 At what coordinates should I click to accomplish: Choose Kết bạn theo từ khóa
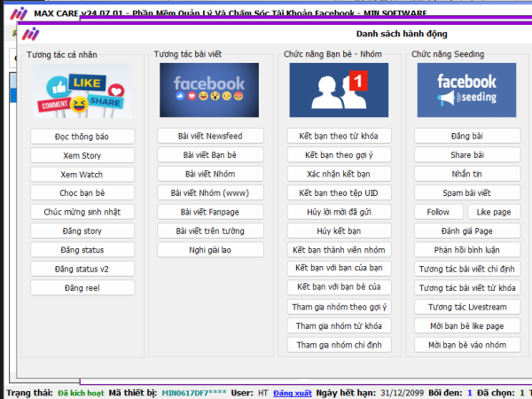pyautogui.click(x=339, y=136)
